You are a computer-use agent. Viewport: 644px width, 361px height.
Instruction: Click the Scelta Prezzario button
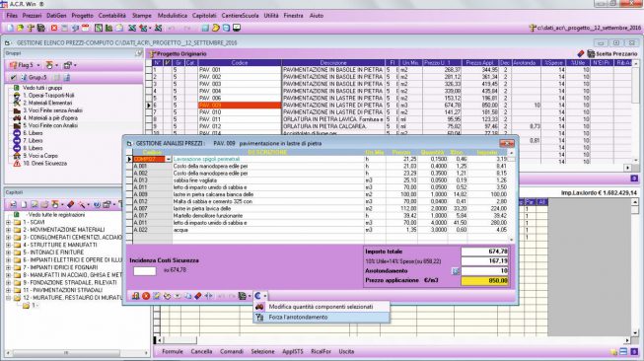pyautogui.click(x=612, y=54)
